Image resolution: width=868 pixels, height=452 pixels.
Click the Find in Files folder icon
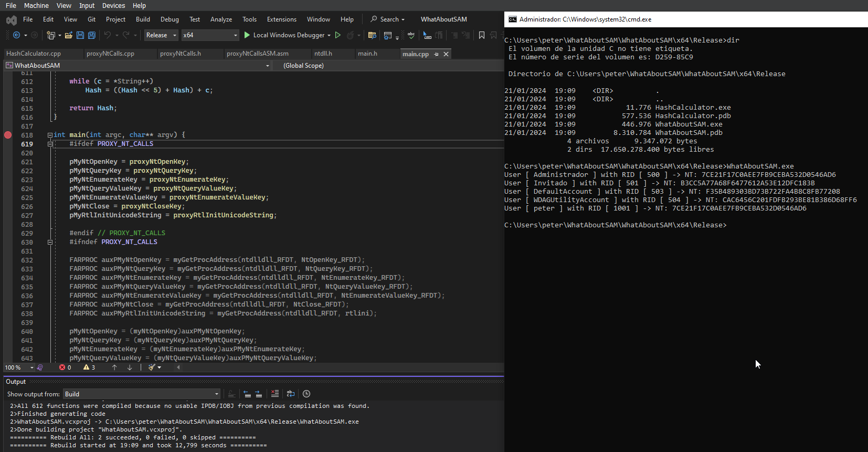372,35
